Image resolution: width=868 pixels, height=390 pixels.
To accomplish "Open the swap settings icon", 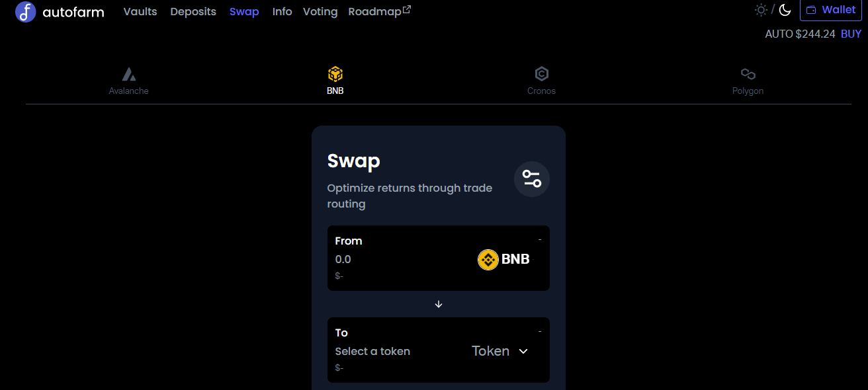I will (531, 178).
